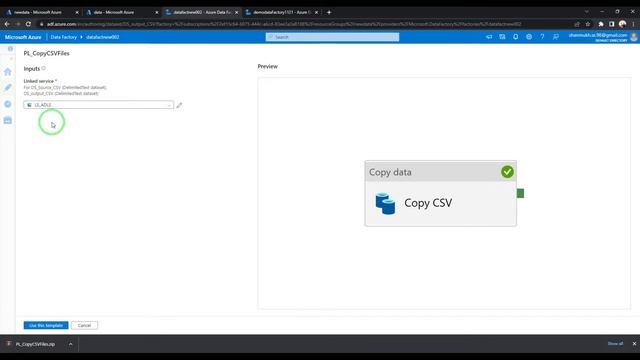Open the LS_ADLS linked service dropdown
Image resolution: width=640 pixels, height=360 pixels.
98,105
